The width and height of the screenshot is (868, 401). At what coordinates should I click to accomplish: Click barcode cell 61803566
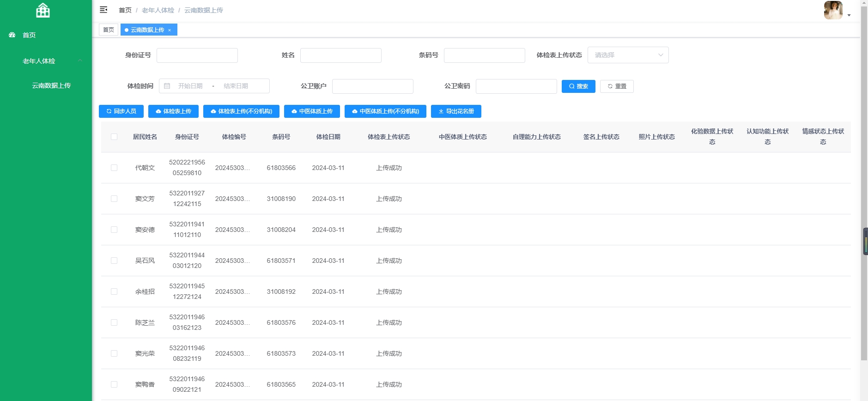(281, 168)
